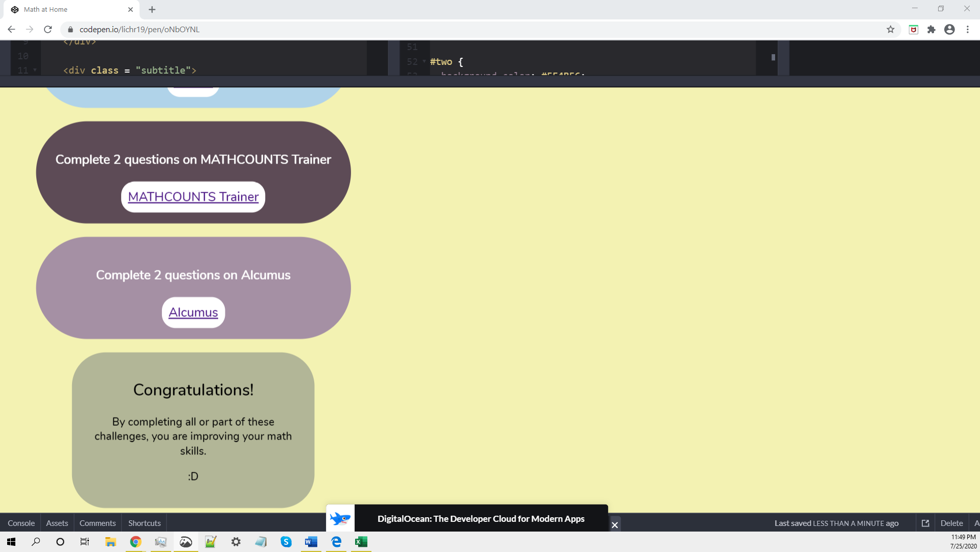The image size is (980, 552).
Task: Close the Math at Home tab
Action: (130, 10)
